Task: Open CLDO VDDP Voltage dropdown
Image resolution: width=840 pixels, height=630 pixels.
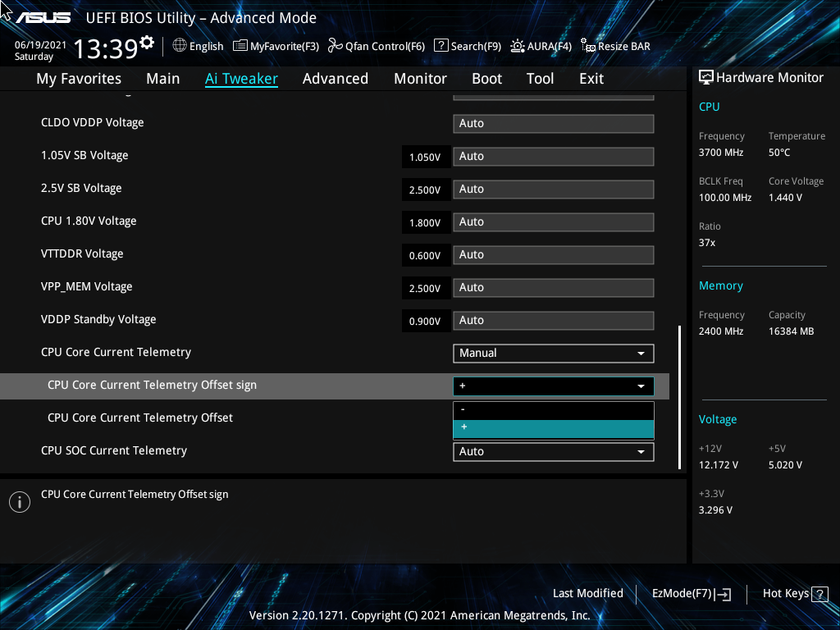Action: tap(553, 123)
